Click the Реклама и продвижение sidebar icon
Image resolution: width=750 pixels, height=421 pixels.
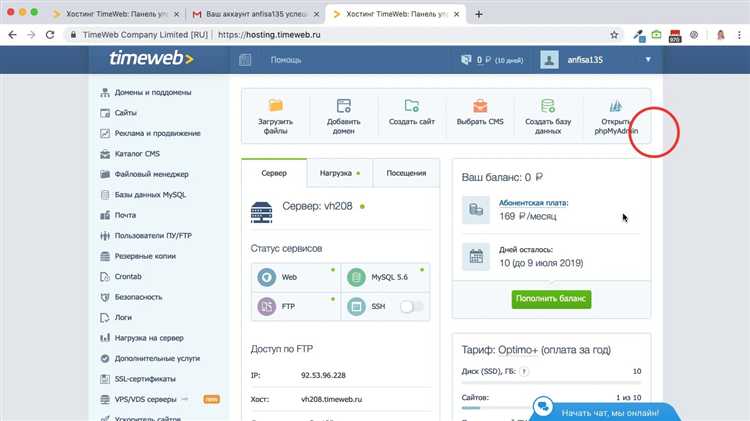pyautogui.click(x=105, y=133)
